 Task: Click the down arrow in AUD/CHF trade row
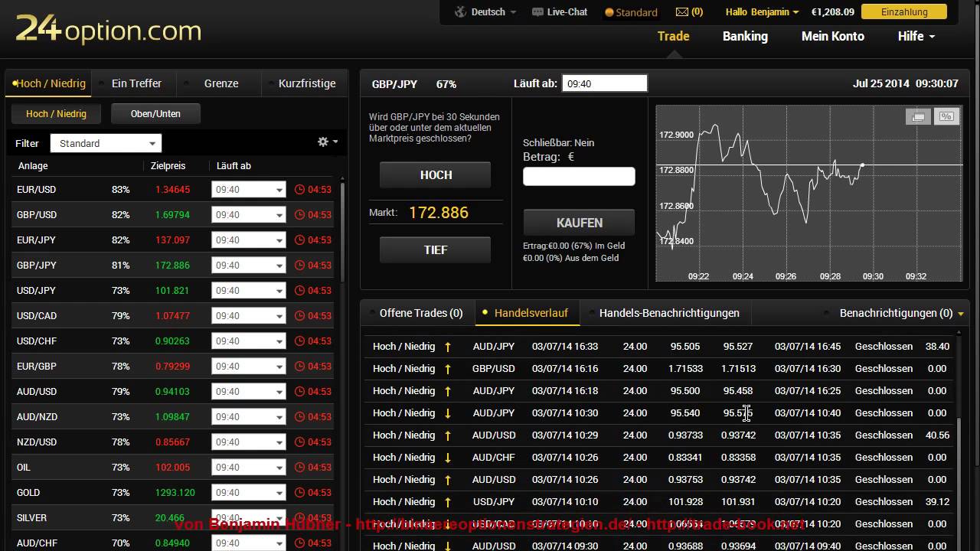[x=448, y=458]
